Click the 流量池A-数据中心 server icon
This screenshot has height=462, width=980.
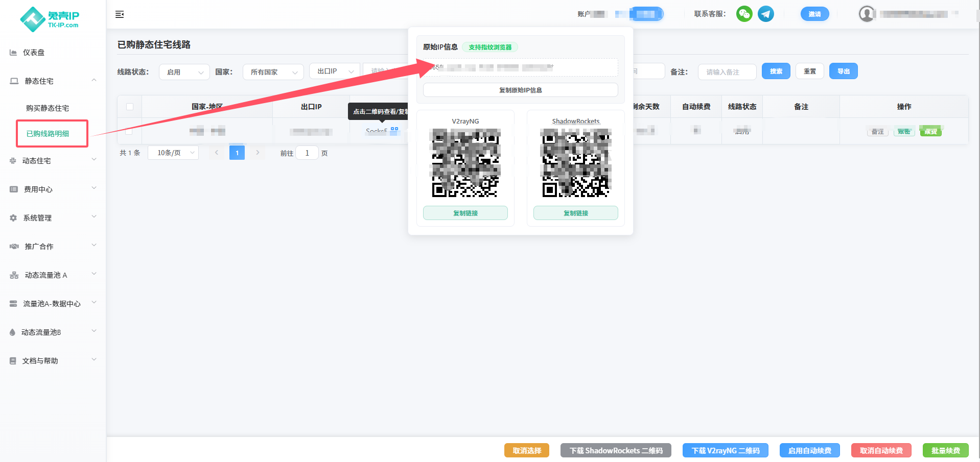point(13,304)
